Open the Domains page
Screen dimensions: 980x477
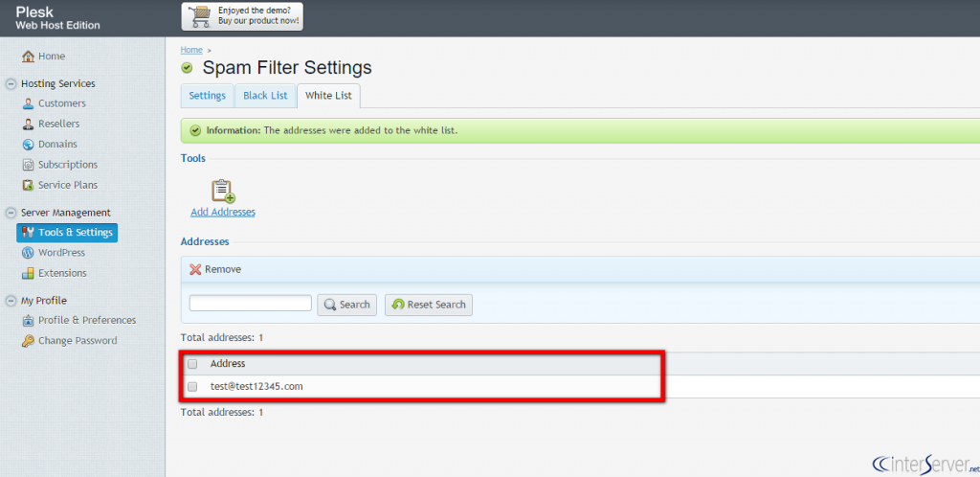pyautogui.click(x=57, y=145)
